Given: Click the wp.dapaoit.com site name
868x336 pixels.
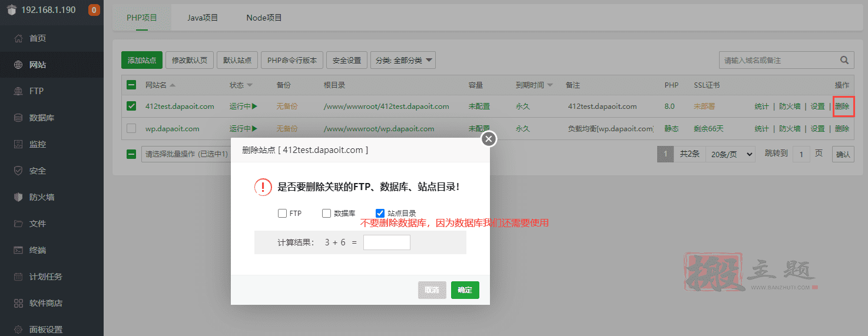Looking at the screenshot, I should tap(173, 128).
